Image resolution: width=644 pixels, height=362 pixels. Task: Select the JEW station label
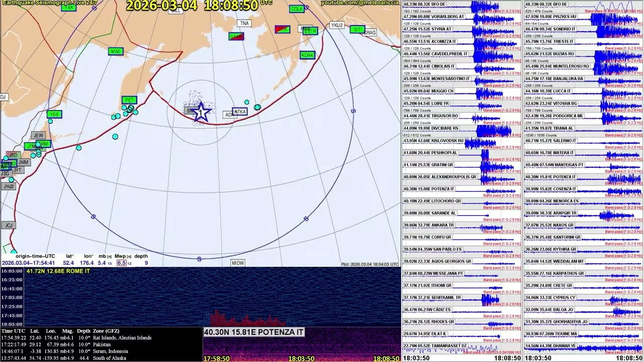tap(38, 135)
